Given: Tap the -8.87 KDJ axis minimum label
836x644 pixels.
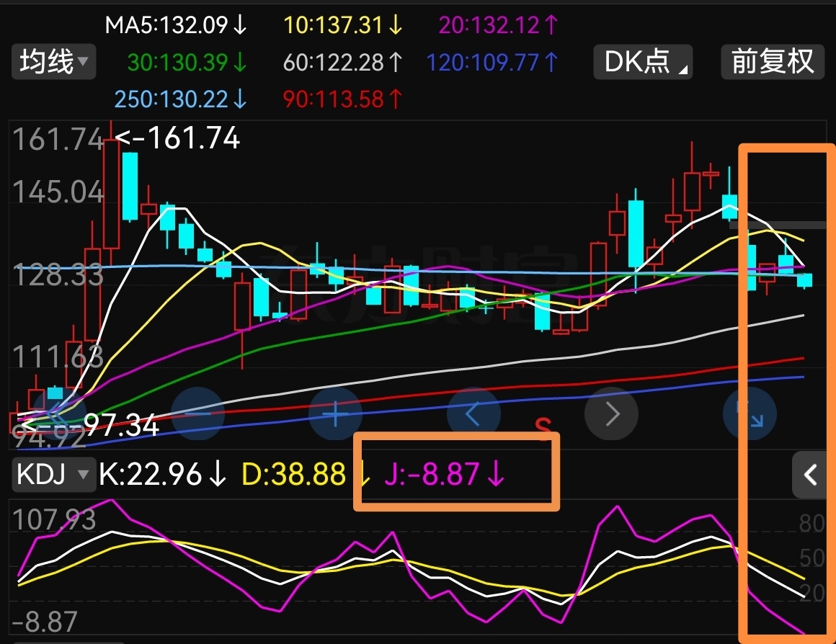Looking at the screenshot, I should [45, 622].
